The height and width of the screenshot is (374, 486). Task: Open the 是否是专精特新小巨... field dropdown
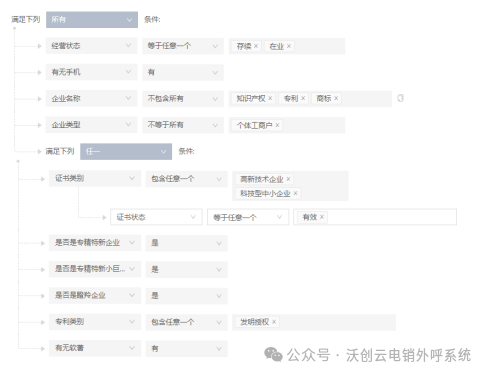[95, 269]
